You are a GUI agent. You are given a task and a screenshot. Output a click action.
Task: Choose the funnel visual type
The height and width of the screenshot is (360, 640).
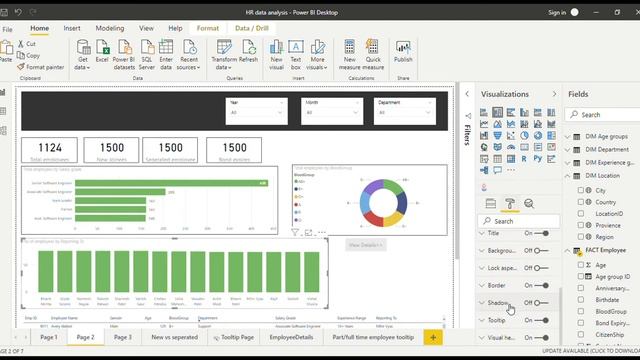[497, 136]
